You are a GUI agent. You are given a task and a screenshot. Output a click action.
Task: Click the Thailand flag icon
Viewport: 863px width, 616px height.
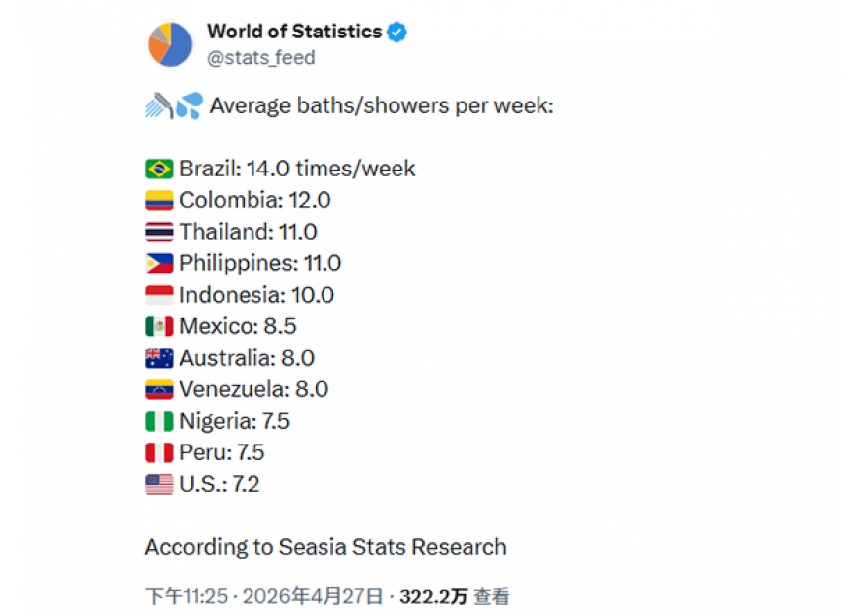[x=159, y=232]
